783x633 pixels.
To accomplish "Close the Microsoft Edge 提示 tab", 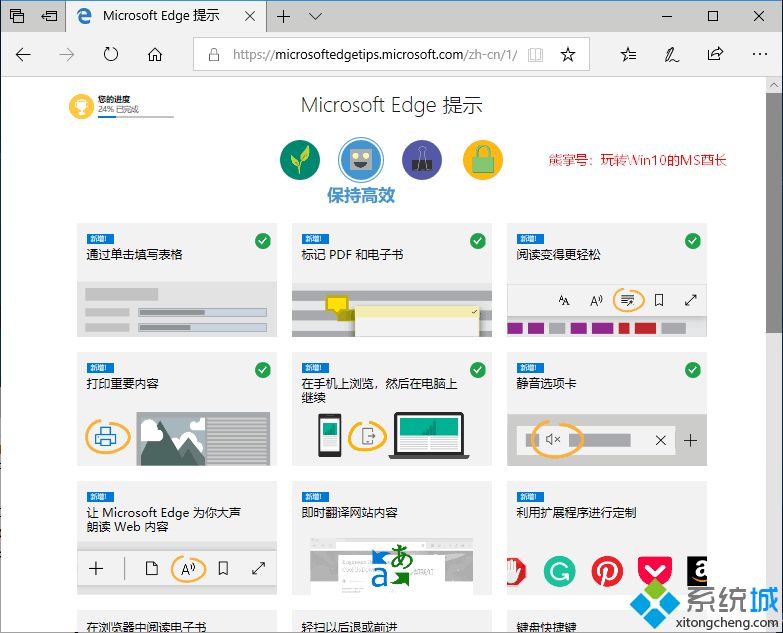I will click(250, 16).
